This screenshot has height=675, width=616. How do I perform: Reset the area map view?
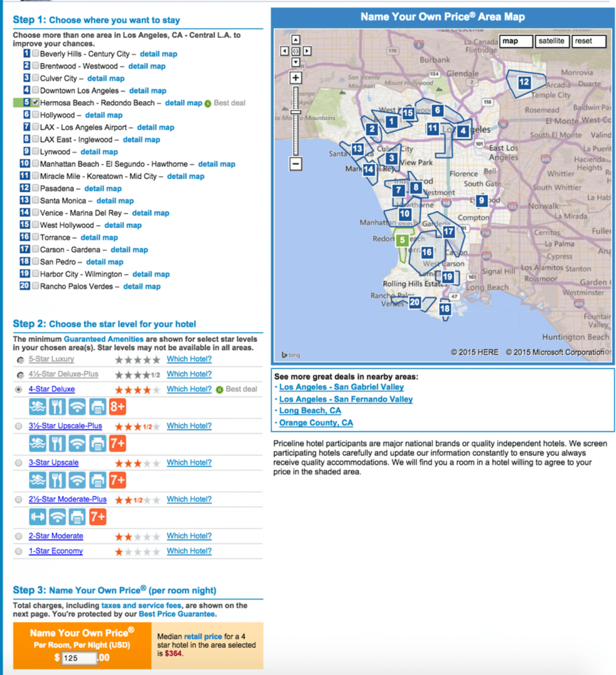click(589, 41)
